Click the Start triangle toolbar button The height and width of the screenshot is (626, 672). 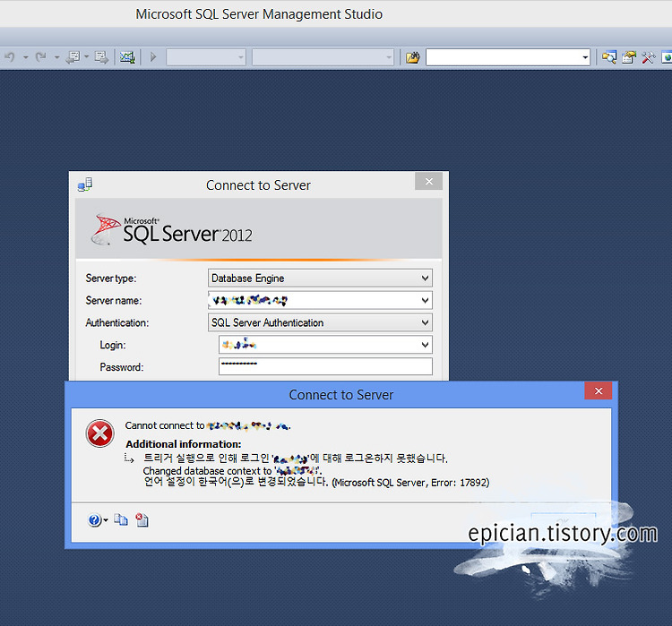tap(153, 57)
